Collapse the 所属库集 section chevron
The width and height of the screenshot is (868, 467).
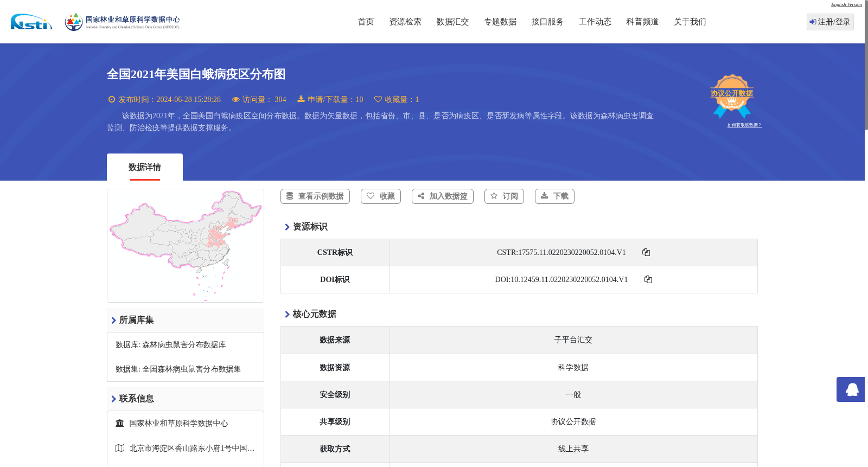point(113,320)
